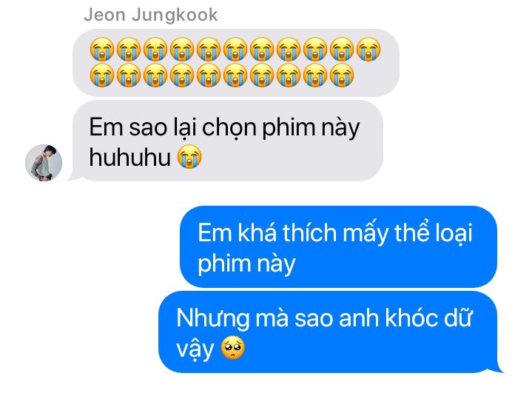Select the blue "Em khá thích mấy thể loại" bubble
The image size is (532, 393).
point(338,246)
